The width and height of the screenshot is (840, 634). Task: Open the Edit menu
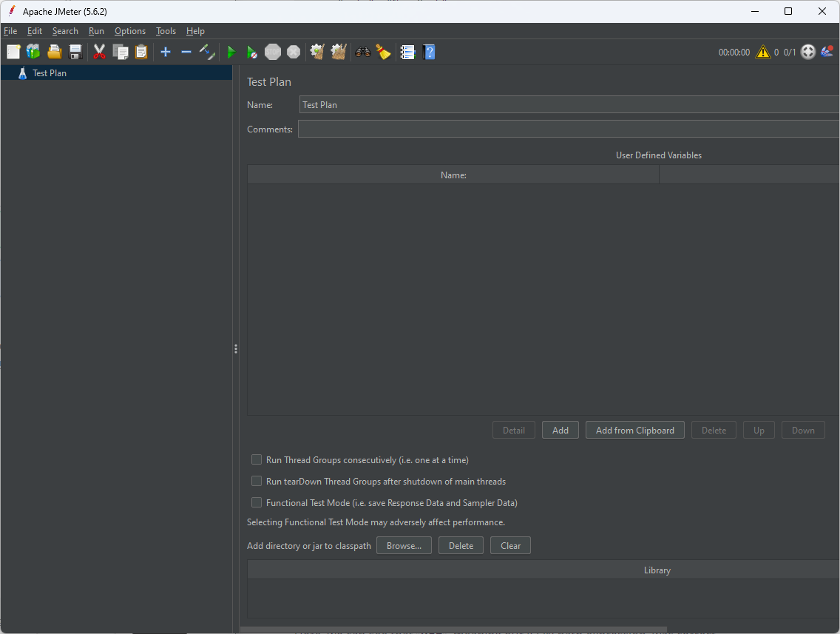click(35, 31)
